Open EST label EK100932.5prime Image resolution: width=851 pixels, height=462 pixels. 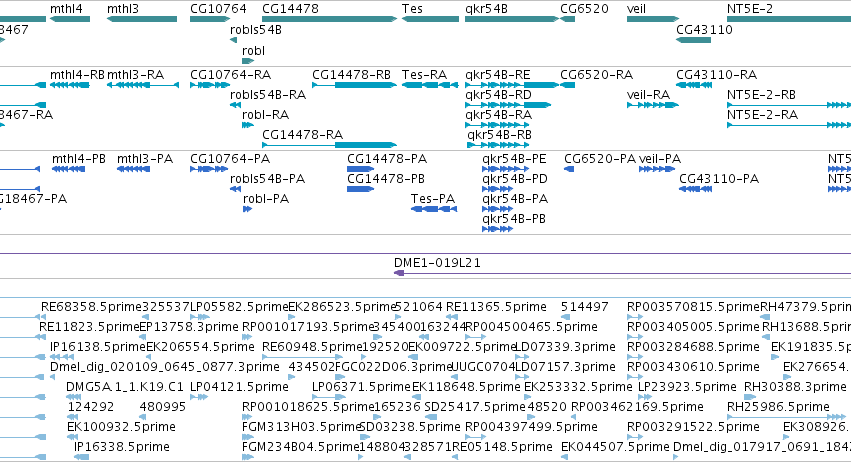(x=122, y=427)
